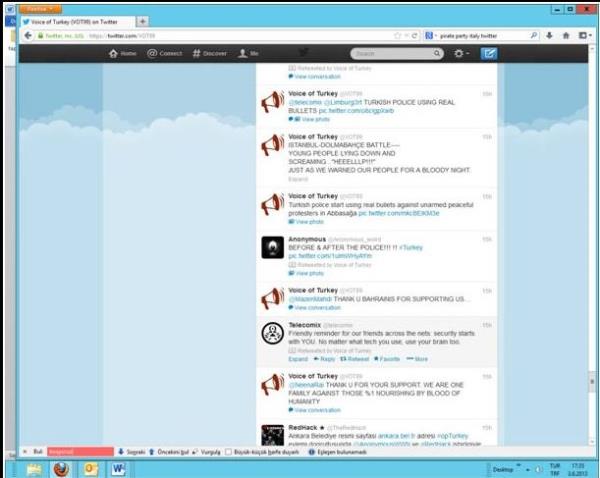Expand the Desktop toolbar chevron in taskbar
The image size is (600, 478).
click(518, 465)
